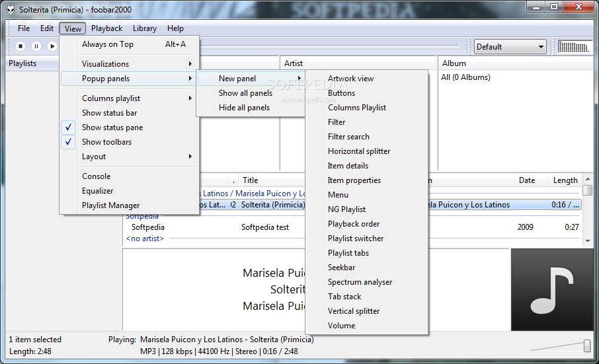Add a Filter panel
The height and width of the screenshot is (364, 599).
click(x=367, y=122)
